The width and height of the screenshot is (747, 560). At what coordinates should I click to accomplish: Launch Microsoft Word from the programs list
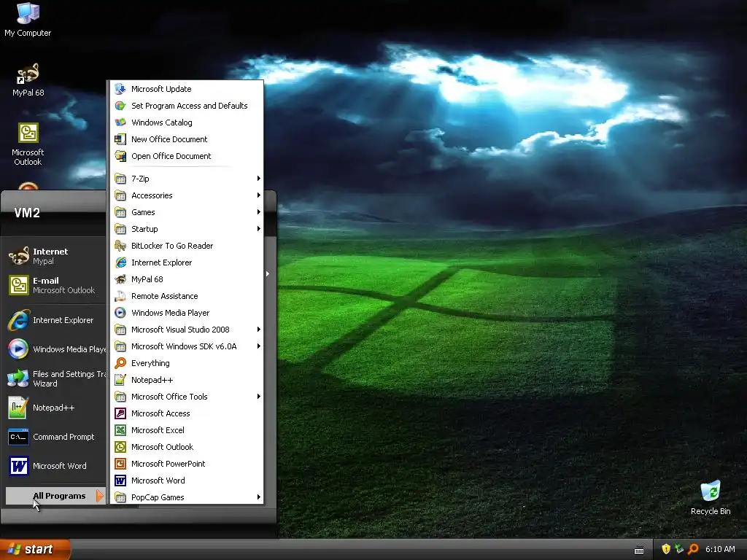pyautogui.click(x=186, y=481)
